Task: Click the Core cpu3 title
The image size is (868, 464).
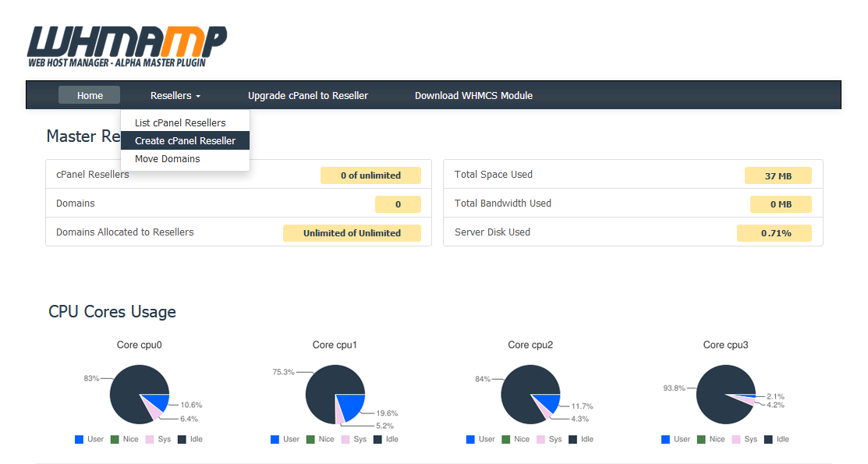Action: pos(725,345)
